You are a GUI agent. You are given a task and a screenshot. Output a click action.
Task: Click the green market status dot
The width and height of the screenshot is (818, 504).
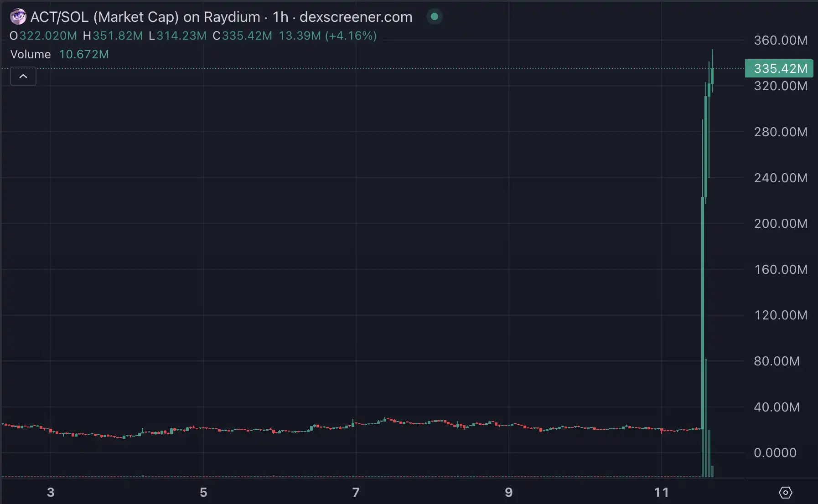435,17
